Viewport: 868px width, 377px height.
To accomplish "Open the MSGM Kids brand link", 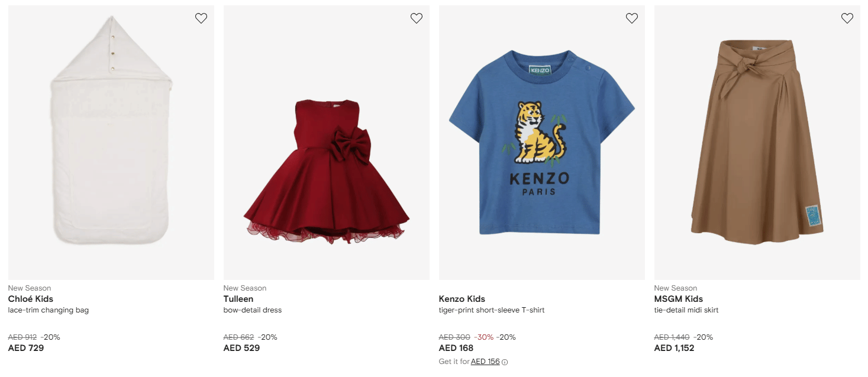I will pyautogui.click(x=679, y=299).
